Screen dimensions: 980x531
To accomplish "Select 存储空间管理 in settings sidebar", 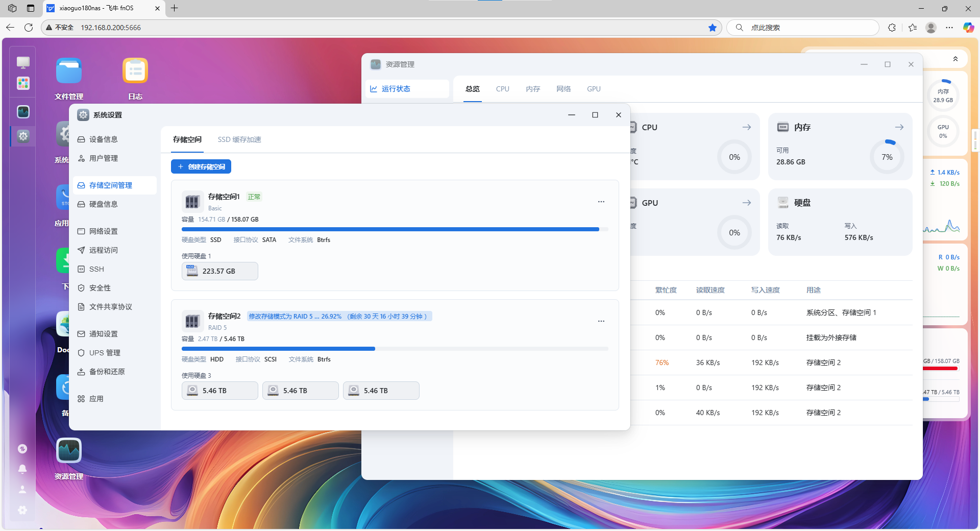I will 115,185.
